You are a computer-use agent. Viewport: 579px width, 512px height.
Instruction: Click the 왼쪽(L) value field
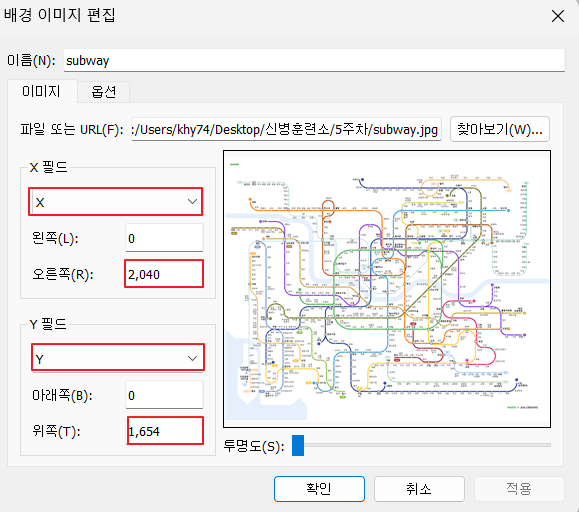click(x=164, y=238)
